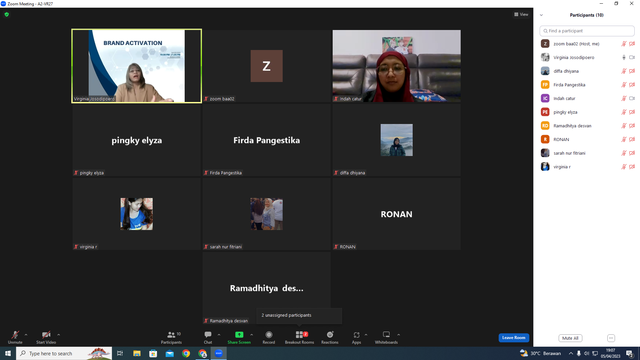This screenshot has width=640, height=360.
Task: Open Breakout Rooms icon
Action: 300,335
